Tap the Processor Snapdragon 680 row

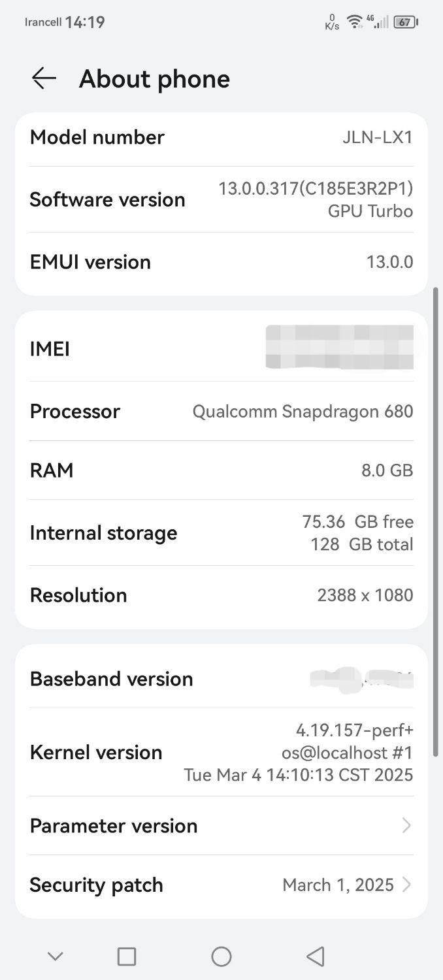click(x=221, y=412)
